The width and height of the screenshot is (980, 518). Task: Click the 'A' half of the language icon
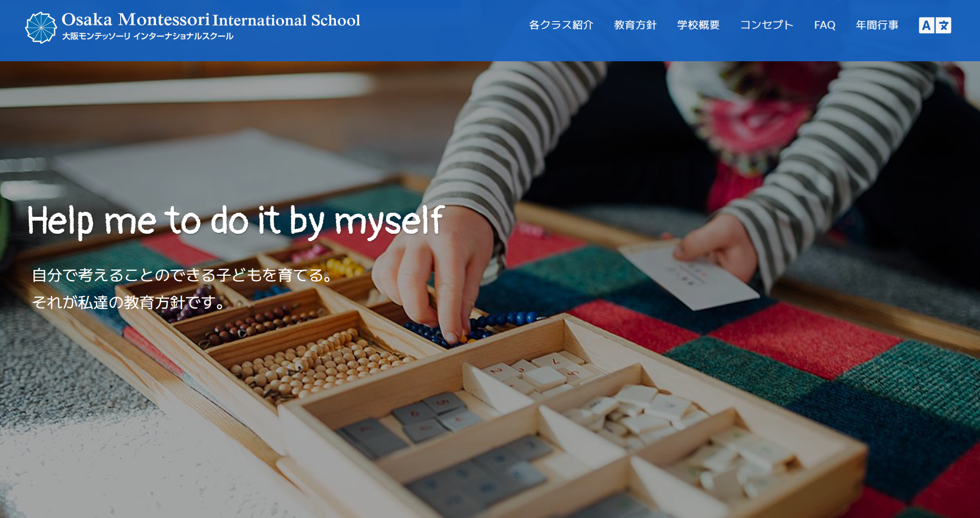[x=926, y=25]
